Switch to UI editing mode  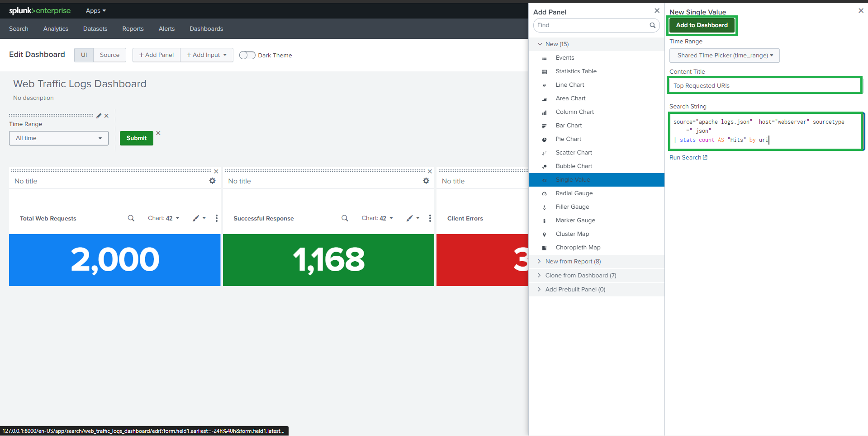84,55
